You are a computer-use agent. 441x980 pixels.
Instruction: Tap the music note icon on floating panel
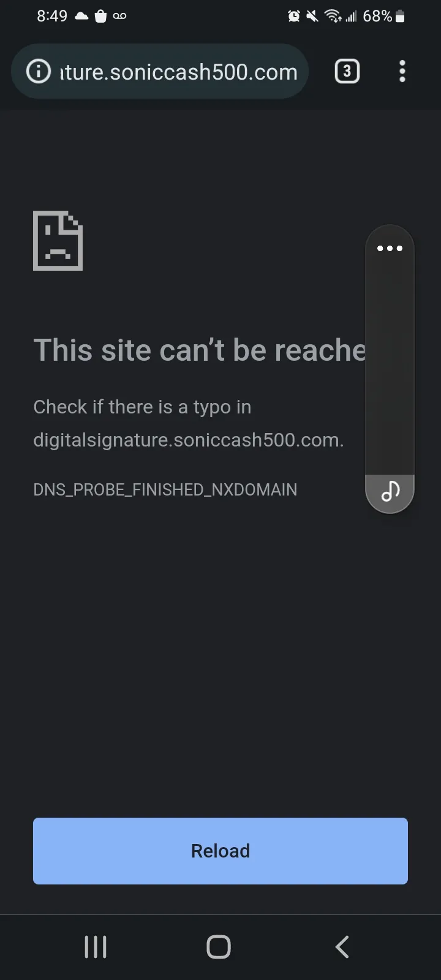coord(390,491)
